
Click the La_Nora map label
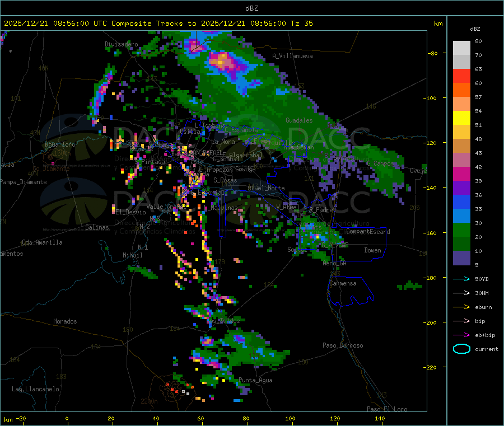pos(223,142)
